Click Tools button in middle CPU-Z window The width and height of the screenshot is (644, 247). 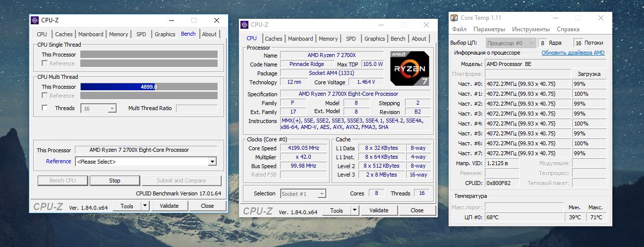coord(337,210)
